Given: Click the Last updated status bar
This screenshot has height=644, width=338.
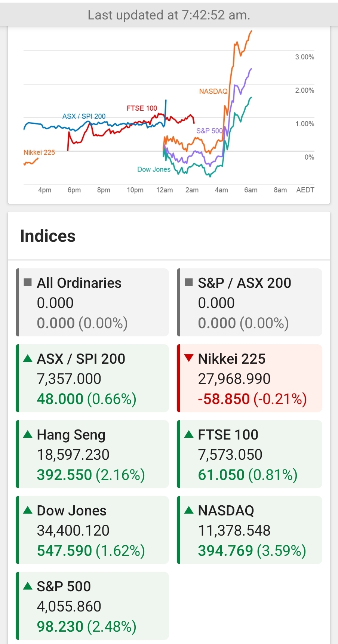Looking at the screenshot, I should (x=169, y=15).
